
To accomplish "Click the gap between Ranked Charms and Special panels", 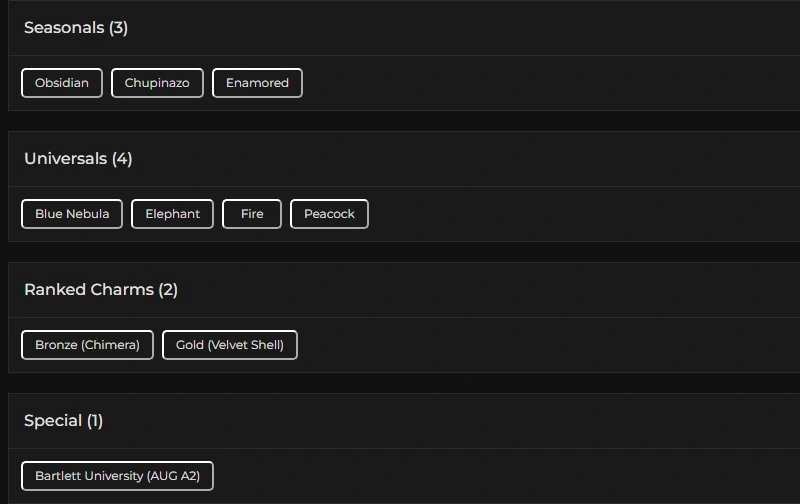I will tap(400, 383).
